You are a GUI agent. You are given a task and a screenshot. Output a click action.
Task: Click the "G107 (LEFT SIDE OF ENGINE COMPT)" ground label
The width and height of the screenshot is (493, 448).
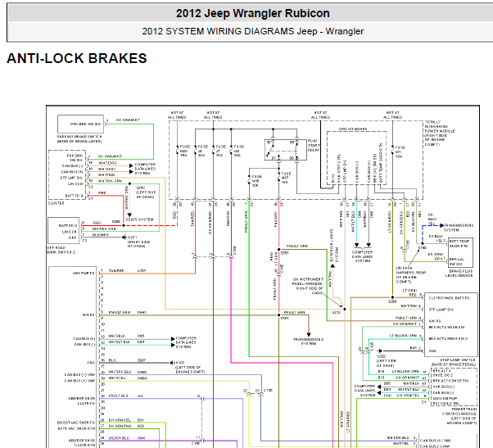190,367
